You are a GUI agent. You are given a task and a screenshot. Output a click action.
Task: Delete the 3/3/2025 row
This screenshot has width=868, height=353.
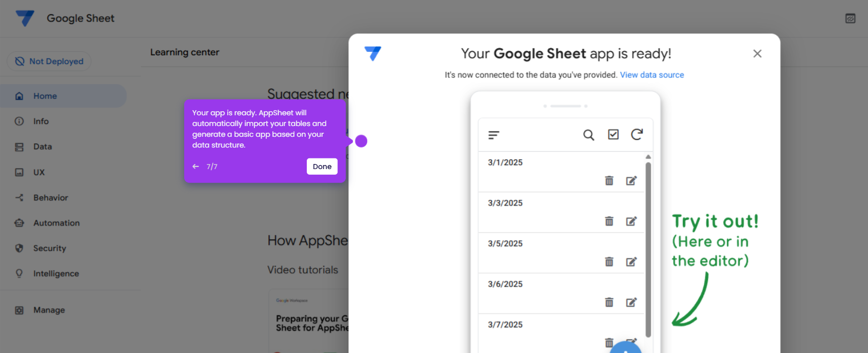(x=609, y=221)
